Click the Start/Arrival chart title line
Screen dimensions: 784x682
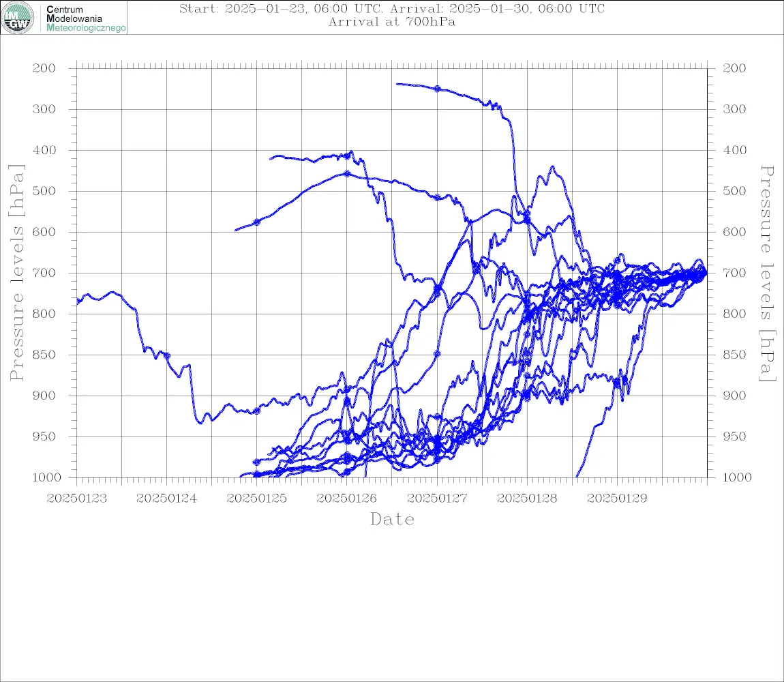(392, 8)
